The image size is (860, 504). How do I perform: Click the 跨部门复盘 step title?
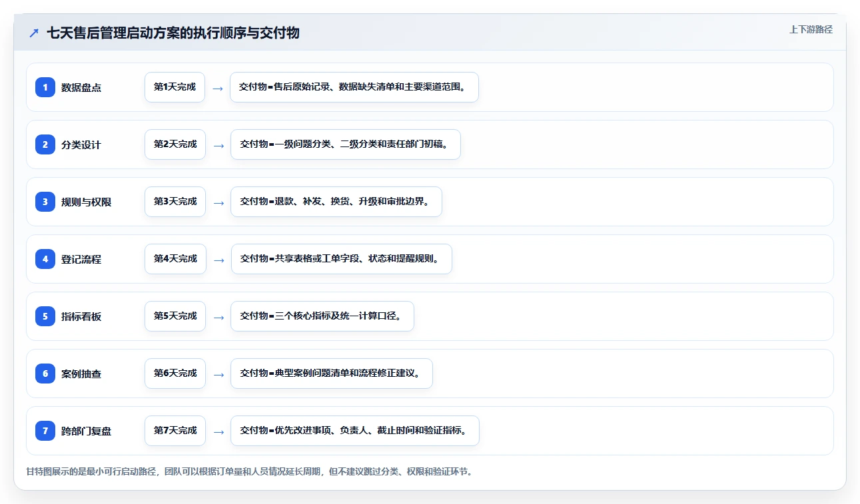tap(87, 431)
